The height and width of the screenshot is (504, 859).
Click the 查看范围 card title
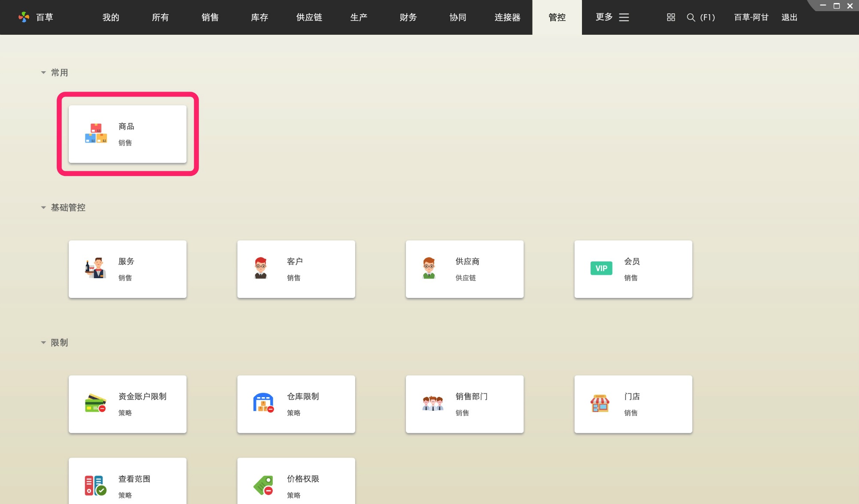(134, 479)
